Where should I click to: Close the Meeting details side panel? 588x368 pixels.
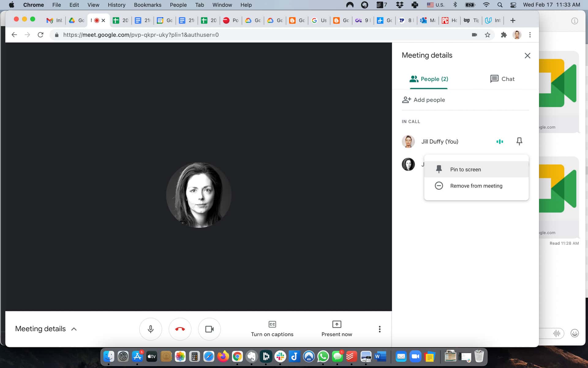pyautogui.click(x=527, y=56)
